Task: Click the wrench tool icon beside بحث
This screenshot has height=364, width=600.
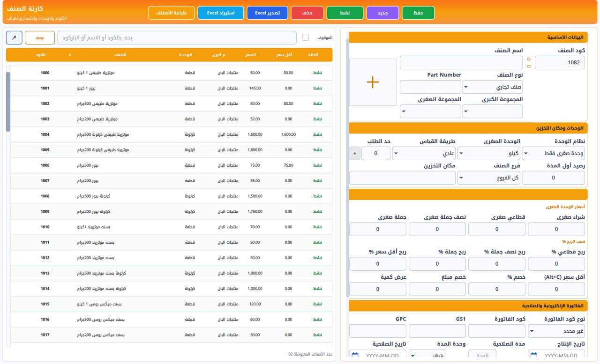Action: [x=15, y=38]
